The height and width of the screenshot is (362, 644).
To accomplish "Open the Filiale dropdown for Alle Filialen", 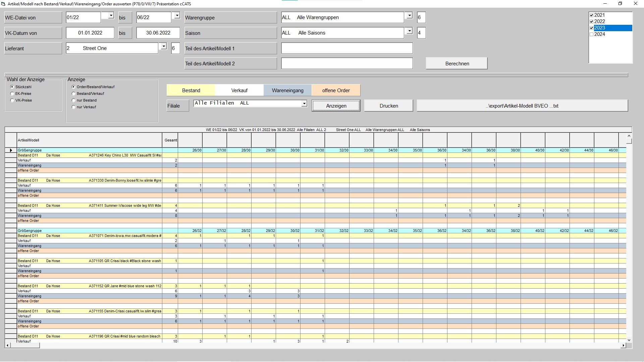I will [304, 103].
